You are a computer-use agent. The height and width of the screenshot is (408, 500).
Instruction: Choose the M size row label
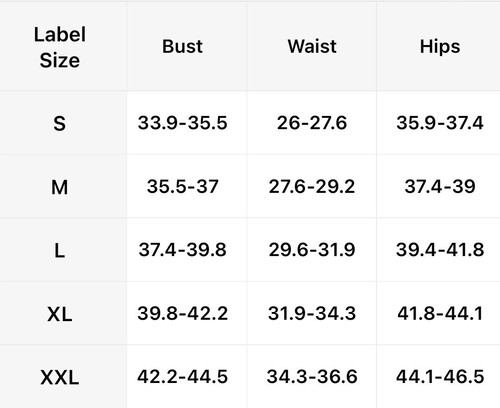(60, 187)
